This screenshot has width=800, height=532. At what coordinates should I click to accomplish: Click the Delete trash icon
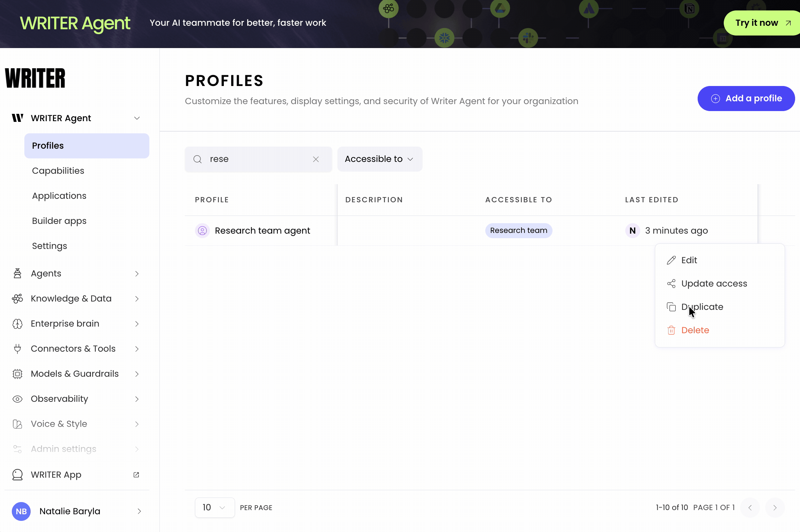(671, 330)
